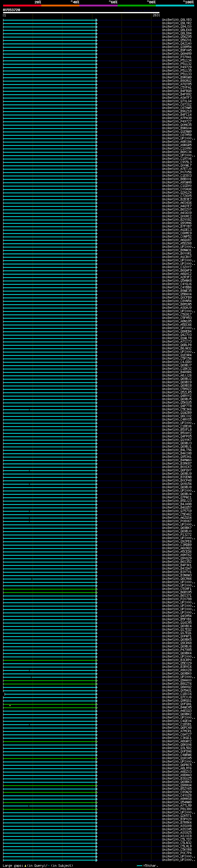
Task: Click hit label UniRef100_B4KIH8
Action: point(177,454)
